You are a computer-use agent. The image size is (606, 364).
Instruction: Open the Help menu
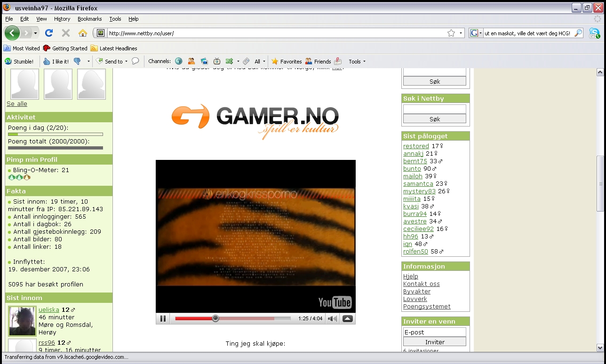[134, 19]
